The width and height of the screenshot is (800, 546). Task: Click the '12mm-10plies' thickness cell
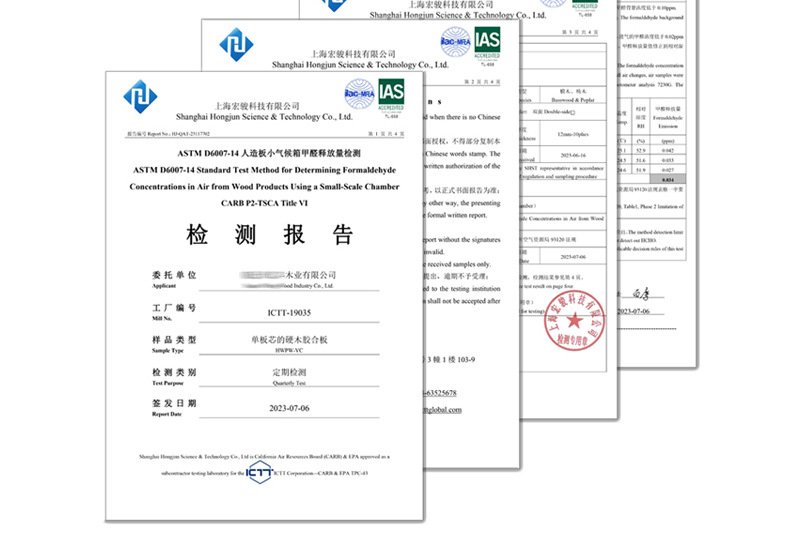(573, 134)
